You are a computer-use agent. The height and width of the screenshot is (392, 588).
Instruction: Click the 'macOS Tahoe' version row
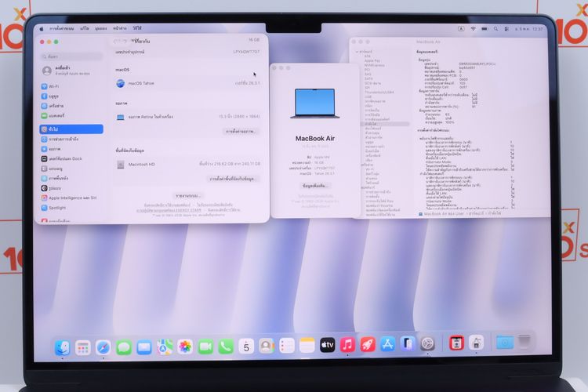[x=188, y=83]
